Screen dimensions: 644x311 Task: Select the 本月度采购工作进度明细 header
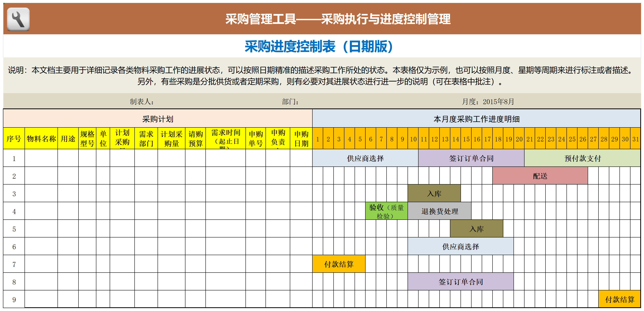pyautogui.click(x=476, y=119)
